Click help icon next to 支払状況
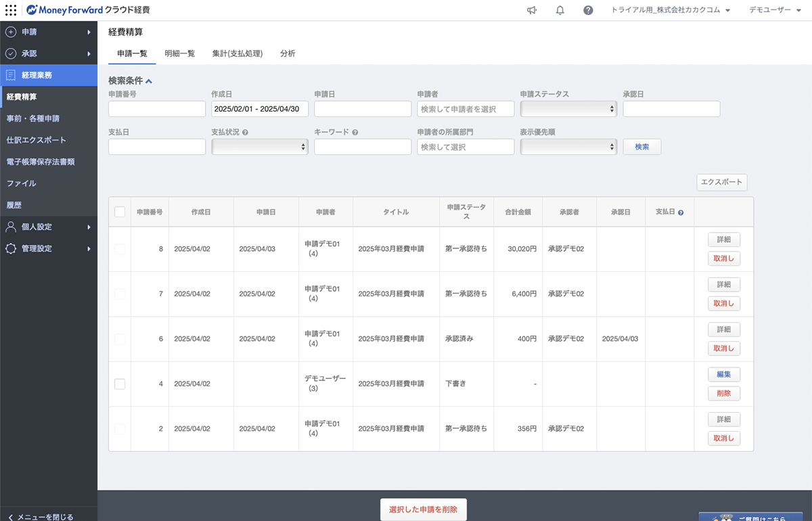This screenshot has width=812, height=521. [x=245, y=133]
